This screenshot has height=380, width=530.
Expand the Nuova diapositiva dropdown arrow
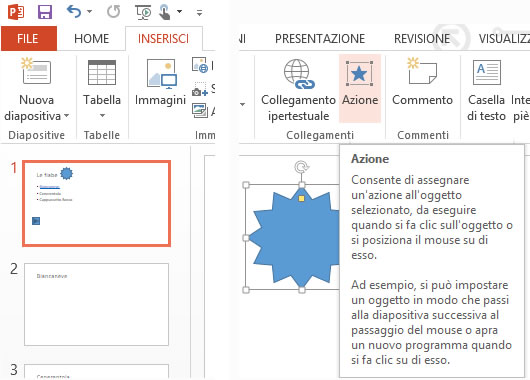pos(67,116)
